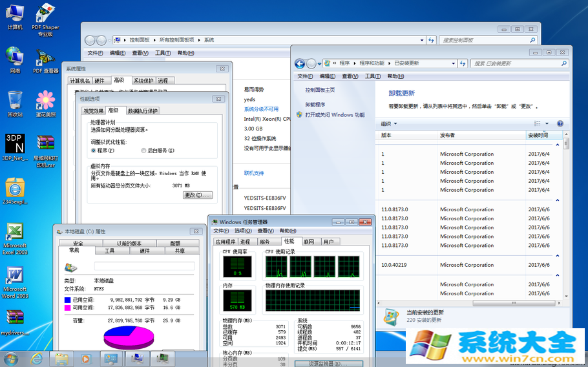
Task: Open 系统保护 tab in System Properties
Action: [x=143, y=81]
